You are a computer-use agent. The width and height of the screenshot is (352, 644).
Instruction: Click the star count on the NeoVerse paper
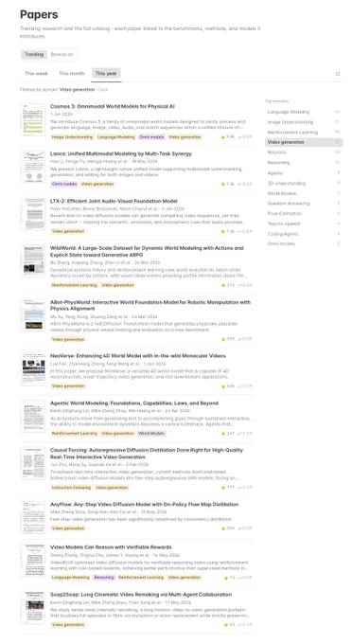coord(228,386)
